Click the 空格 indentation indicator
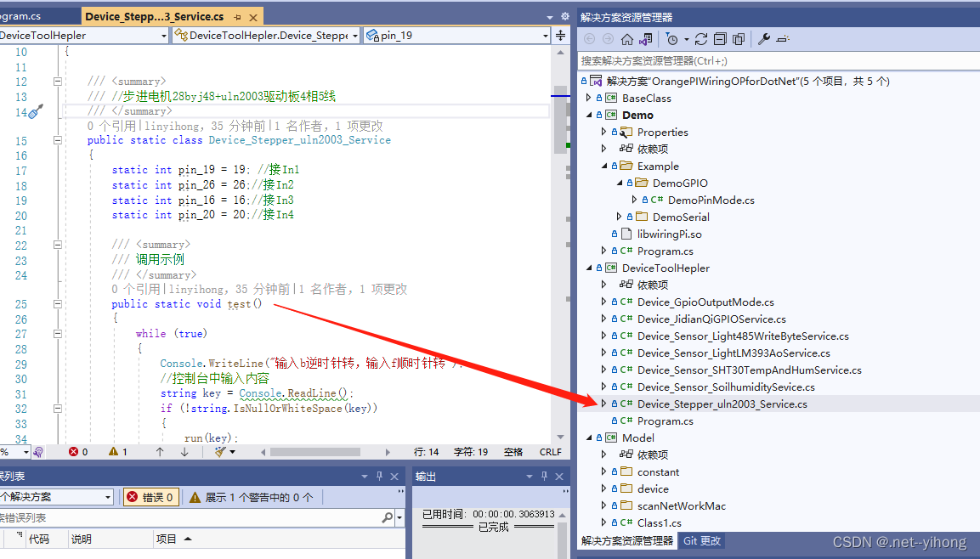The image size is (980, 559). pos(513,452)
